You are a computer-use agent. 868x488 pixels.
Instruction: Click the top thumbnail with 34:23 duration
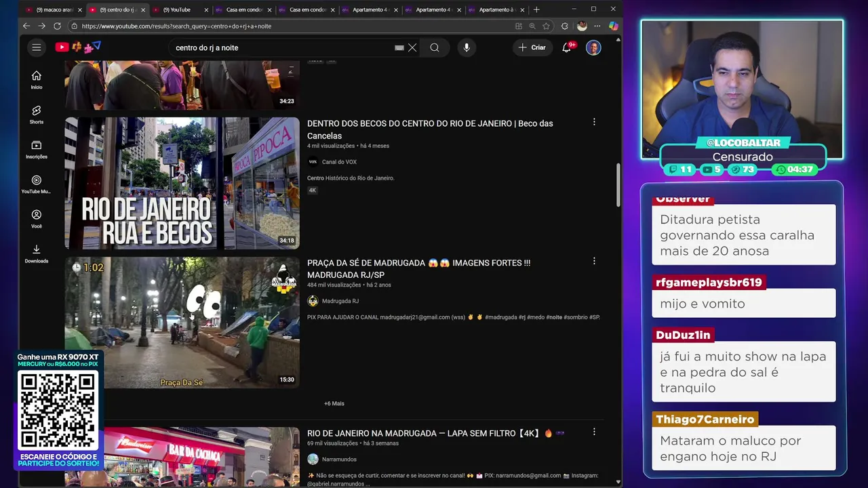click(x=182, y=85)
